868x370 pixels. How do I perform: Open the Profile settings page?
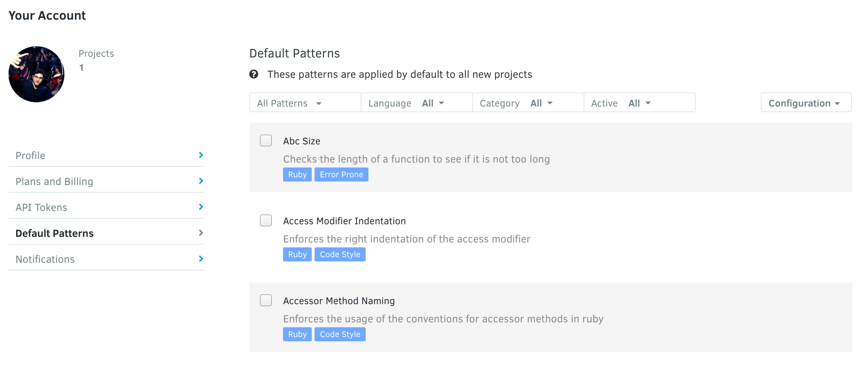(x=30, y=155)
